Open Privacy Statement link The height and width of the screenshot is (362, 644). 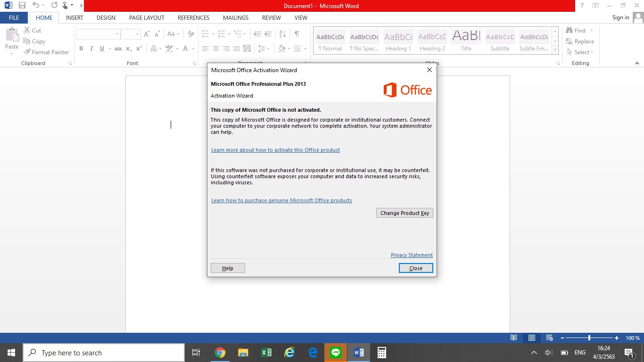(412, 255)
